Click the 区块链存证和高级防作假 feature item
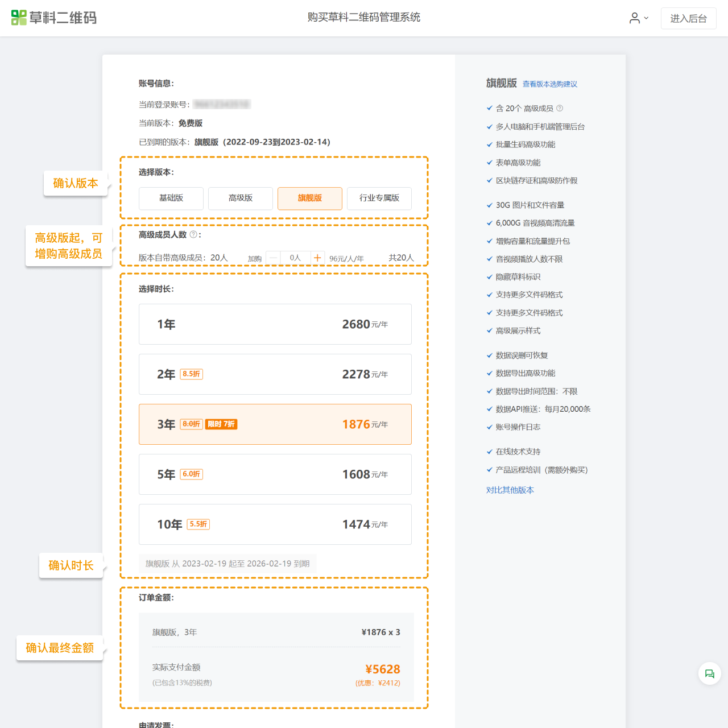Screen dimensions: 728x728 [x=532, y=181]
